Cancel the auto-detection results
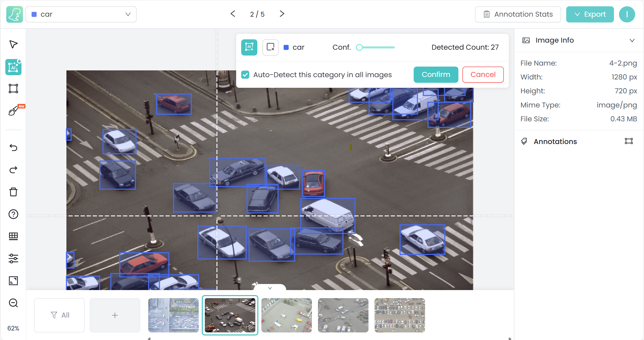 tap(483, 75)
